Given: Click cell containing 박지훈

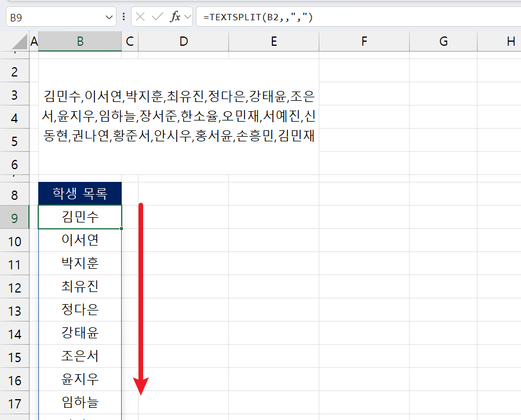Looking at the screenshot, I should click(x=80, y=263).
